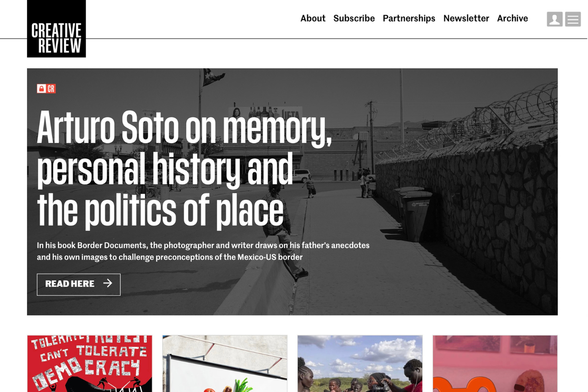Go to the Subscribe page
The height and width of the screenshot is (392, 588).
pyautogui.click(x=354, y=18)
